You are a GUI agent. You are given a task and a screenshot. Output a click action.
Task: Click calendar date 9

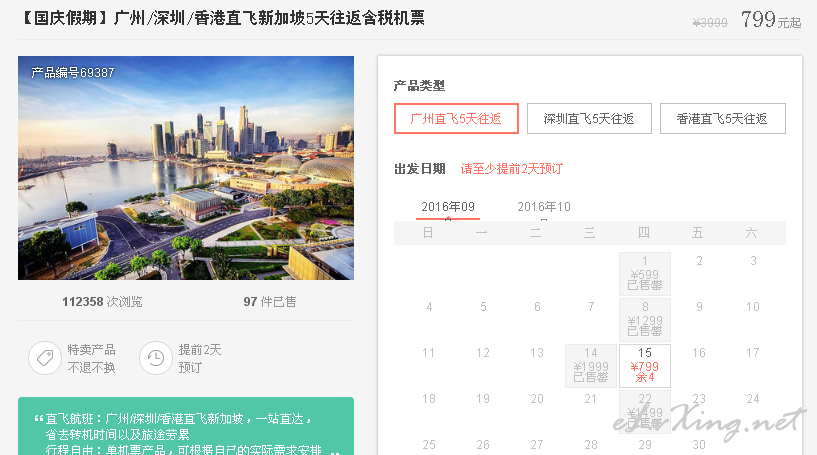tap(699, 306)
